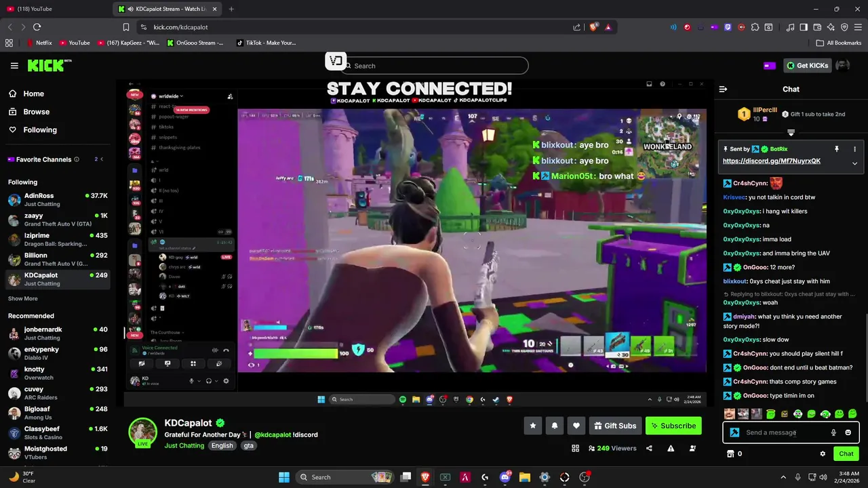The image size is (868, 488).
Task: Open a new browser tab
Action: pyautogui.click(x=231, y=9)
